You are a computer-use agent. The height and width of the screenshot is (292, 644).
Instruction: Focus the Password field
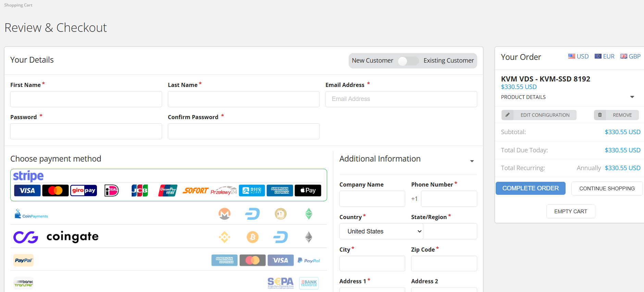tap(86, 131)
